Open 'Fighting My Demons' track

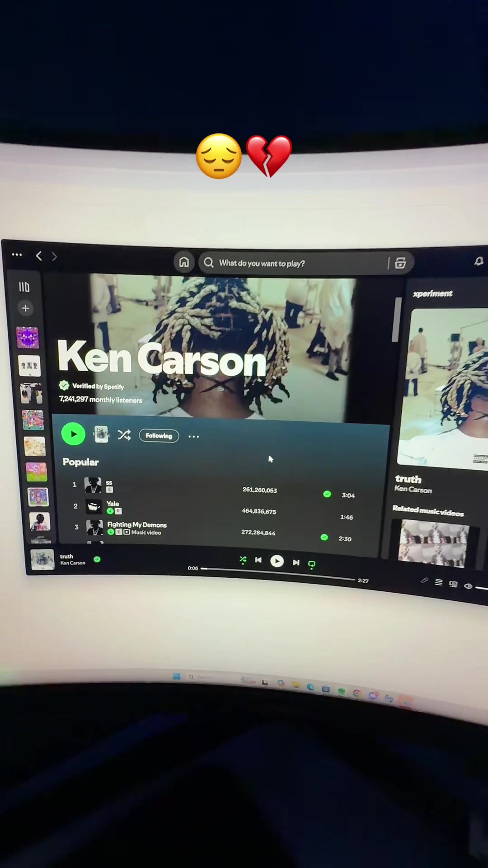point(137,525)
